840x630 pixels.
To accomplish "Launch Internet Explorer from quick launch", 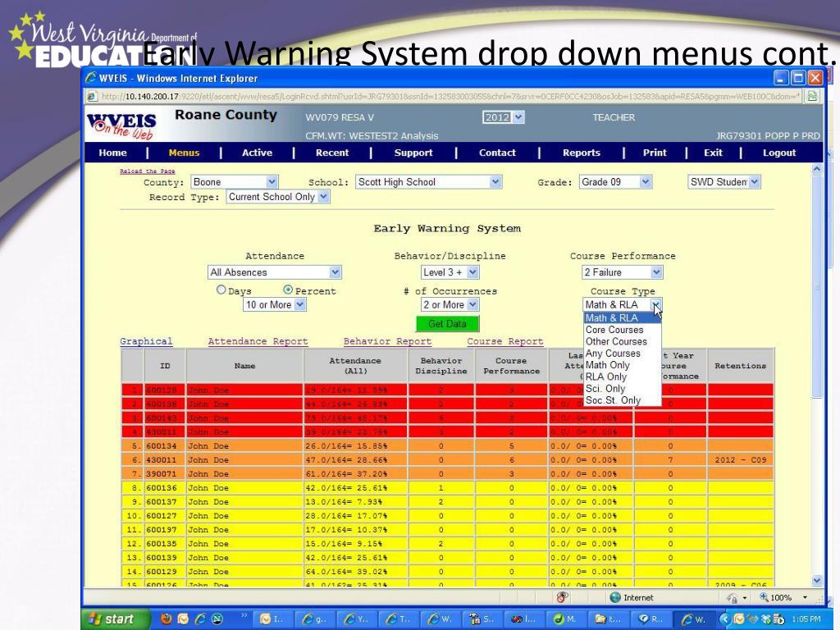I will 200,619.
